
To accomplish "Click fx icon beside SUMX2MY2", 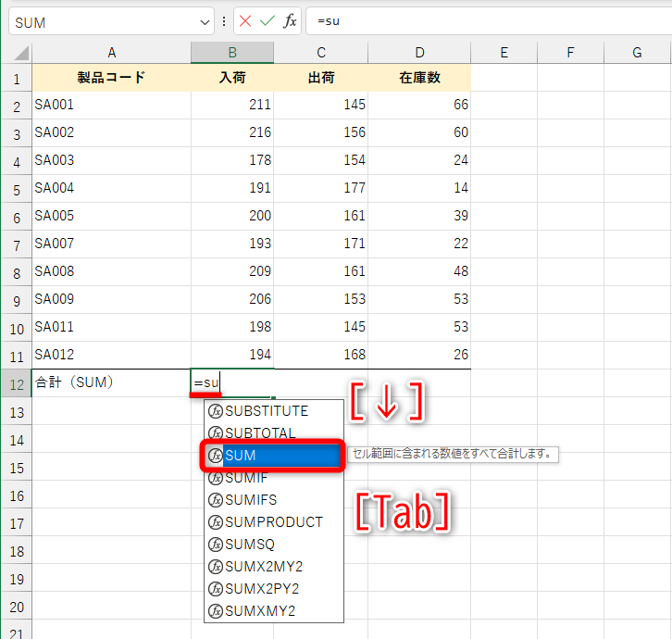I will [x=215, y=567].
